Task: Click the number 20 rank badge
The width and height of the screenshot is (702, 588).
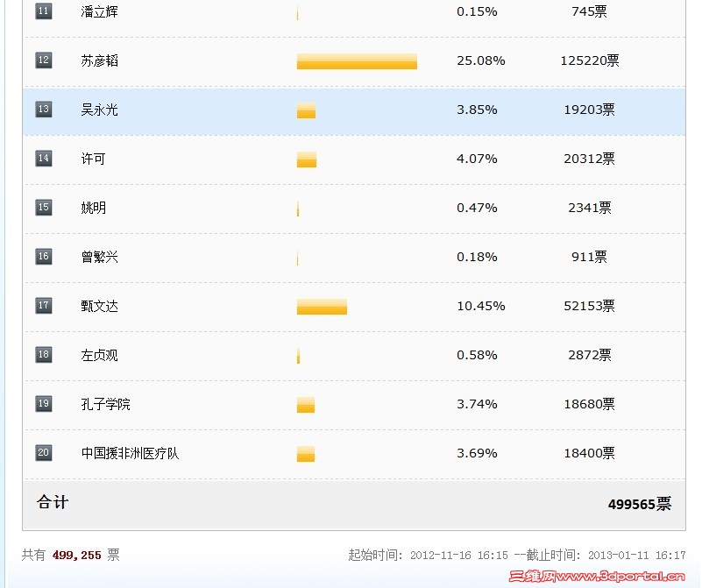Action: point(44,452)
